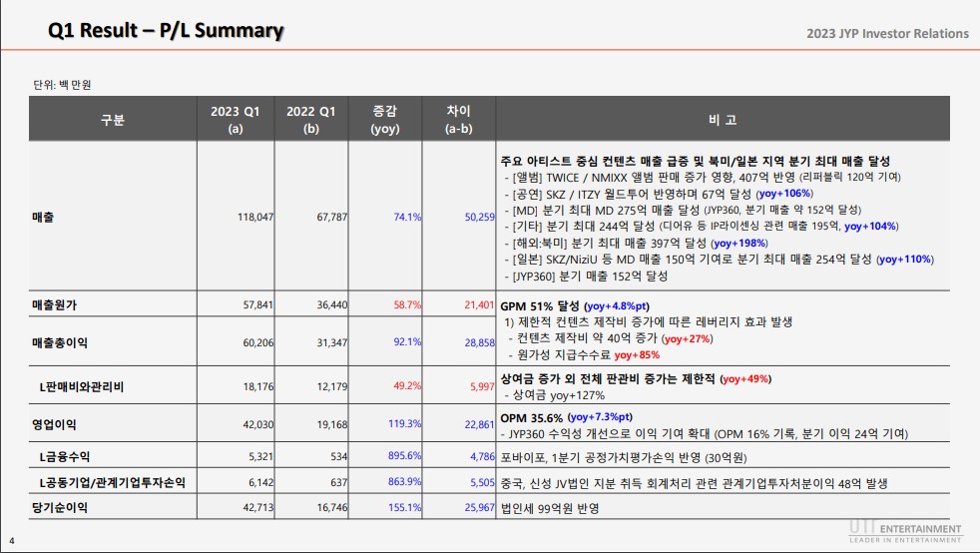Select the '매출총이익' row label

pyautogui.click(x=60, y=342)
